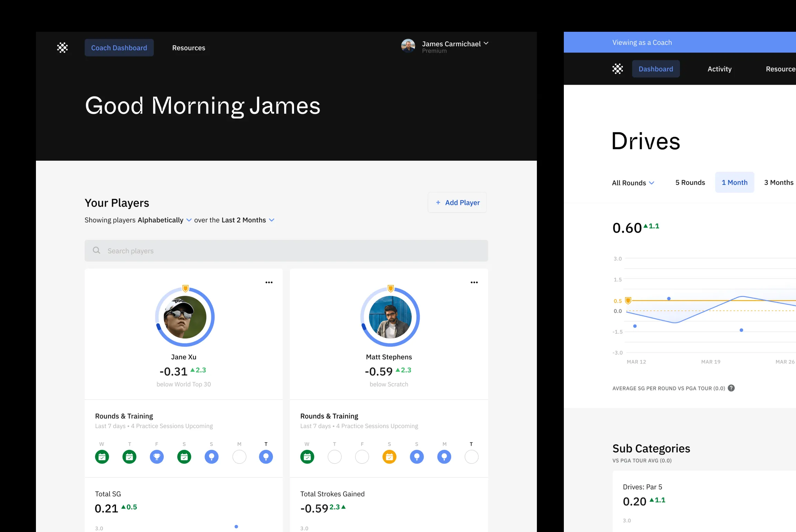Select the 1 Month time filter
Image resolution: width=796 pixels, height=532 pixels.
pos(735,182)
